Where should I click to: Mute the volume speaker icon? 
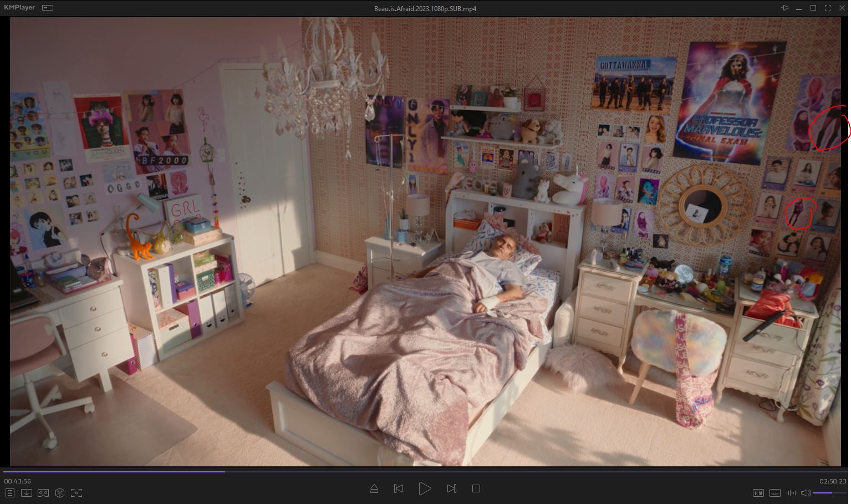tap(806, 493)
